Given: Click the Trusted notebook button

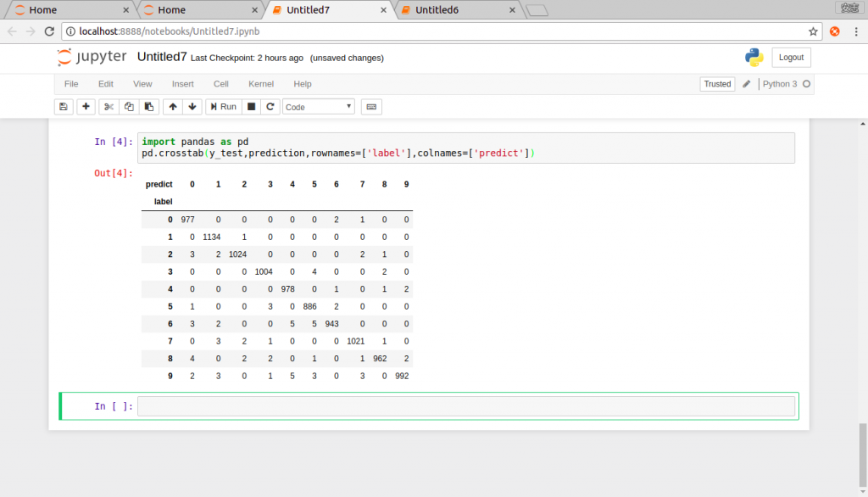Looking at the screenshot, I should [717, 84].
